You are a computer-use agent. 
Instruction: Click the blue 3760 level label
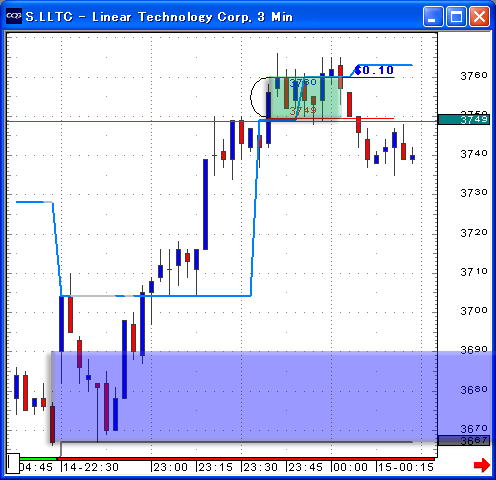(x=303, y=82)
